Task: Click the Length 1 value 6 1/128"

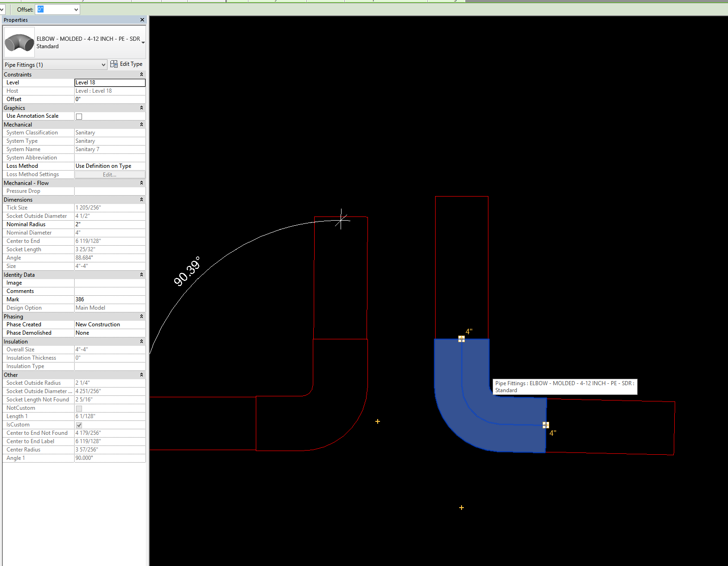Action: pos(110,416)
